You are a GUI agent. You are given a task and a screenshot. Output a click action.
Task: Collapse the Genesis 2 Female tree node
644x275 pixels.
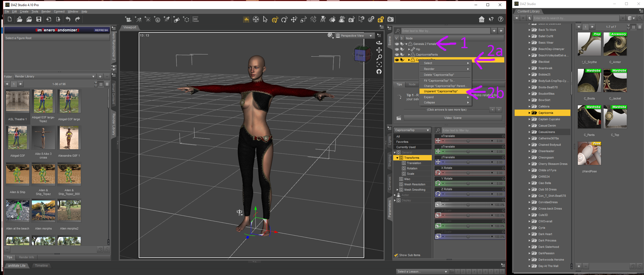(x=406, y=44)
